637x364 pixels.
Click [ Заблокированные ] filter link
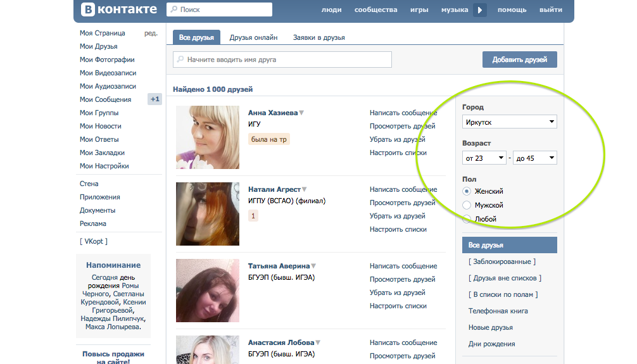(x=502, y=261)
